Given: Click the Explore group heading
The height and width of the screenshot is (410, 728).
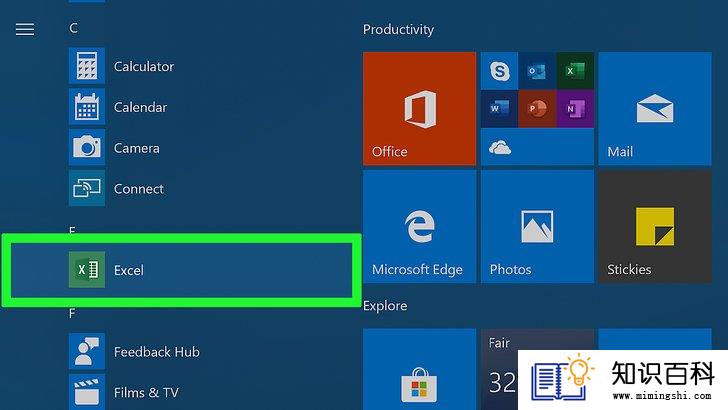Looking at the screenshot, I should 385,306.
